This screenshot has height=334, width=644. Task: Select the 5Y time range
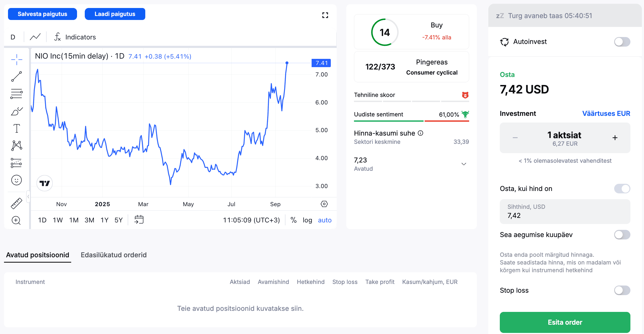[119, 220]
